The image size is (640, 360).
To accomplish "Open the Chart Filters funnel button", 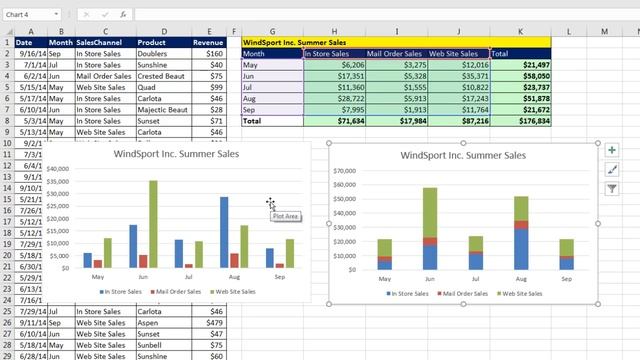I will pos(612,189).
